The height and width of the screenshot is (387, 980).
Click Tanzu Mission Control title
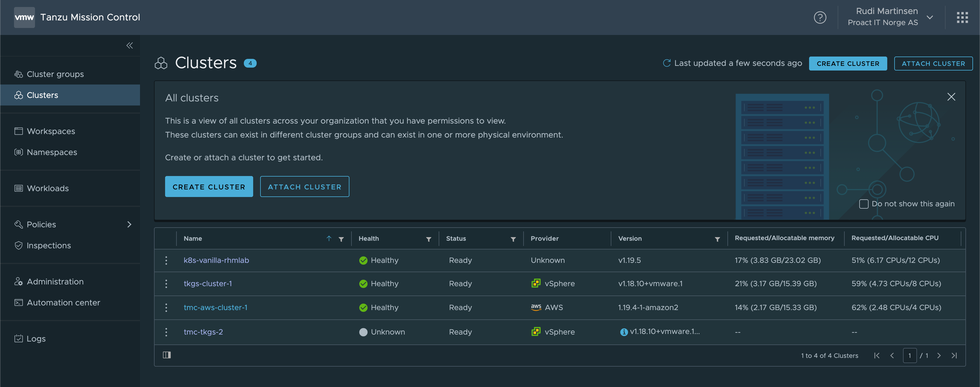[x=90, y=17]
